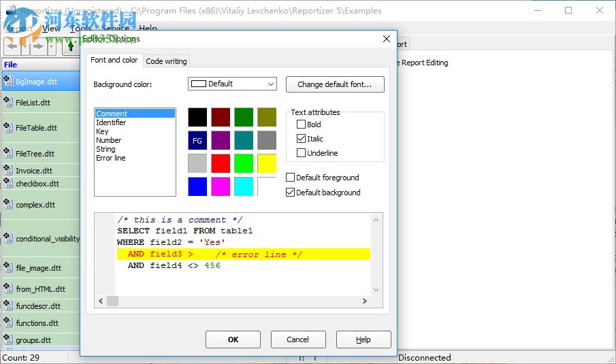Click the file_image.dtt file icon

pos(8,267)
